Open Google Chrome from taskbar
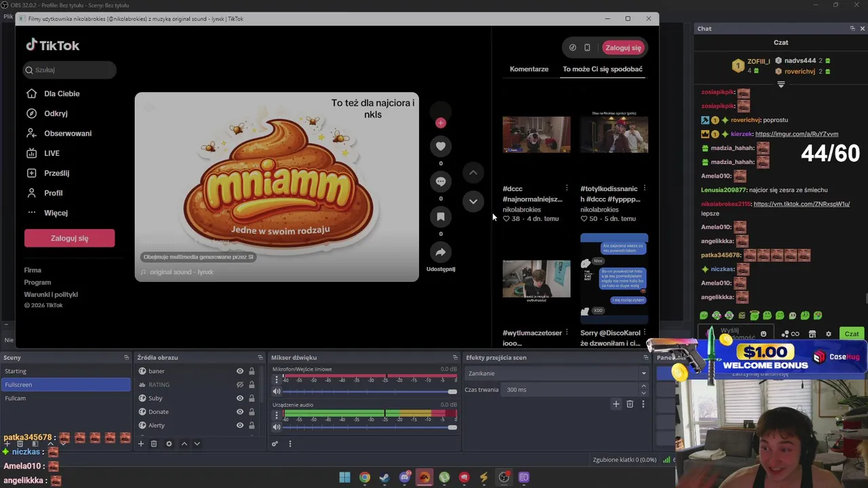This screenshot has height=488, width=868. click(365, 477)
